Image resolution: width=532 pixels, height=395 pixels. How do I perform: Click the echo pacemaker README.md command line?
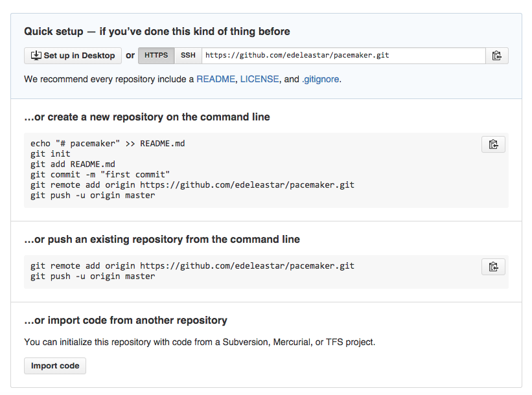[108, 144]
